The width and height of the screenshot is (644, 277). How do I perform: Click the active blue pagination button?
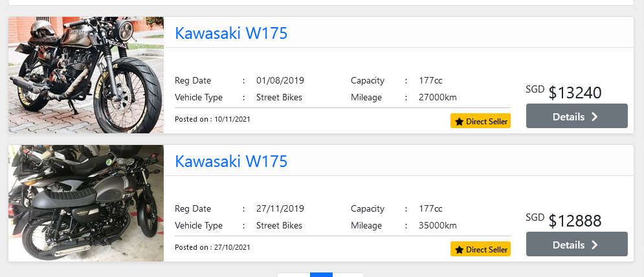coord(321,274)
